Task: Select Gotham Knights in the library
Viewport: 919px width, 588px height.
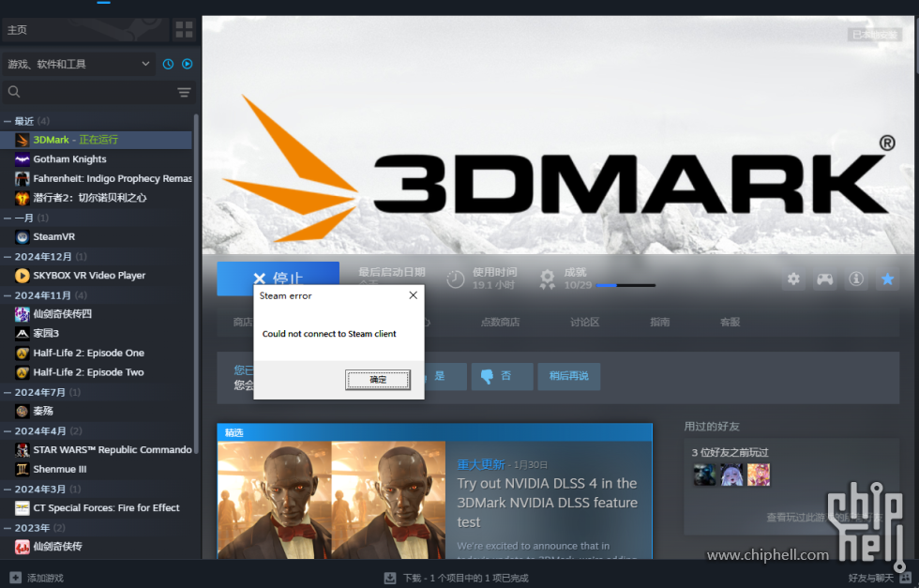Action: pos(96,158)
